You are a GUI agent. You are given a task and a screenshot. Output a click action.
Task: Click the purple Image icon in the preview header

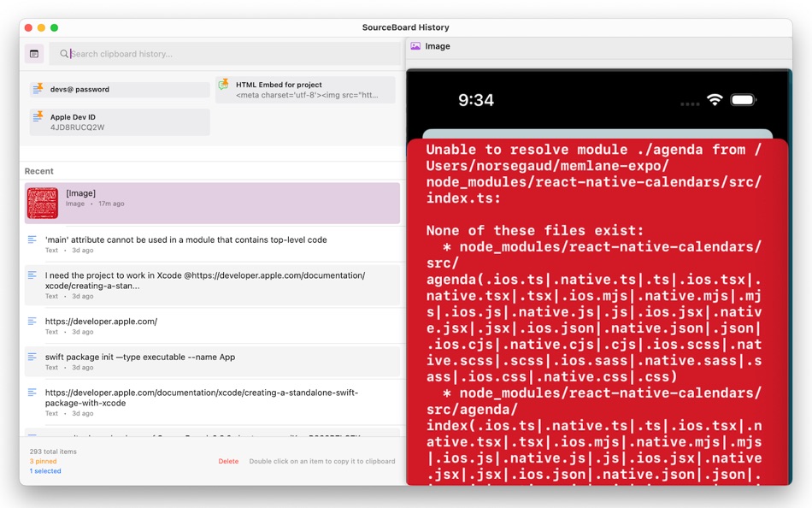point(416,47)
